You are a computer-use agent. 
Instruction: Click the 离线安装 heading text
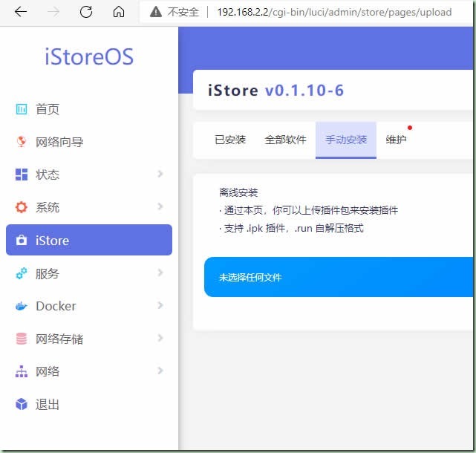point(238,192)
